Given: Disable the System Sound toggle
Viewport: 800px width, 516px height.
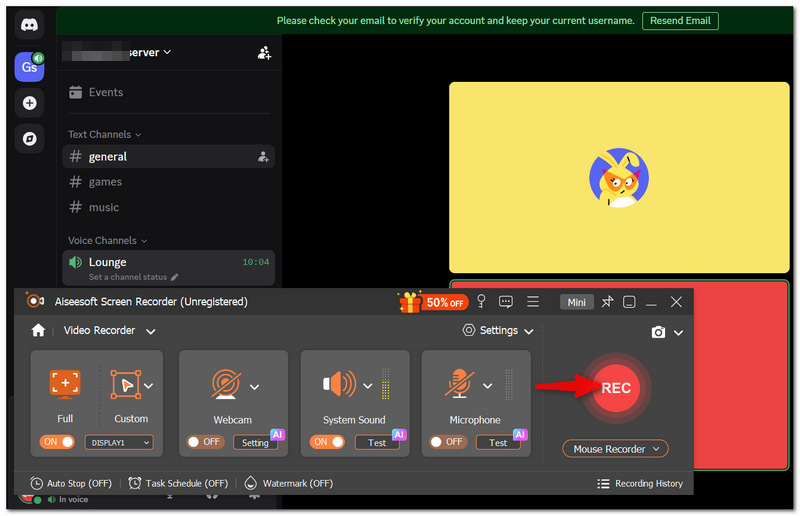Looking at the screenshot, I should coord(327,441).
